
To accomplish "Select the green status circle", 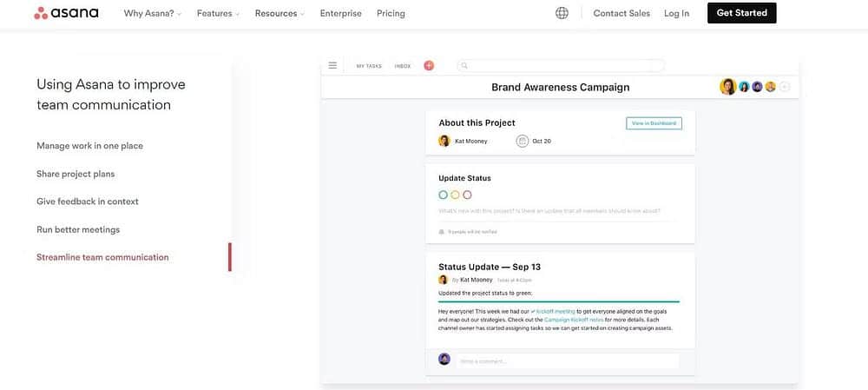I will (x=443, y=195).
